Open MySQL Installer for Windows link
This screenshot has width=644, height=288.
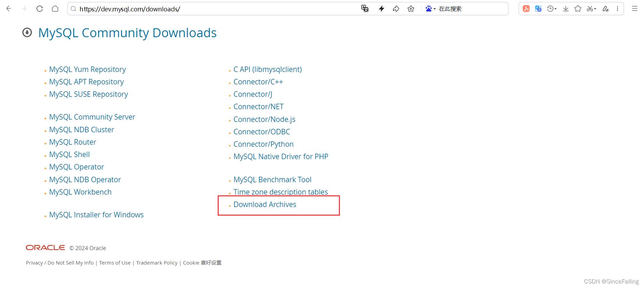(x=96, y=215)
